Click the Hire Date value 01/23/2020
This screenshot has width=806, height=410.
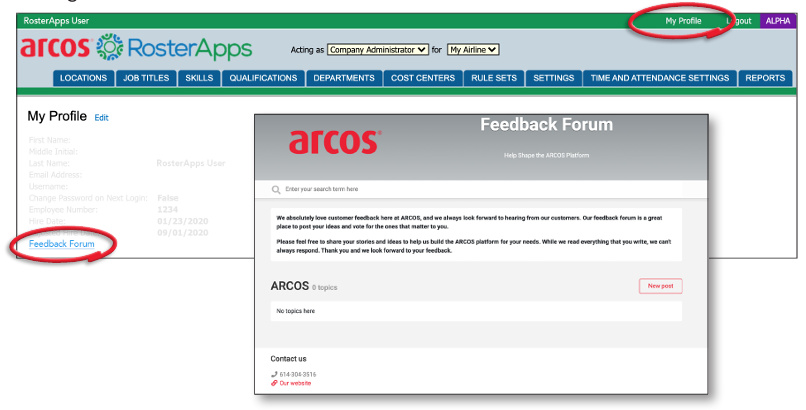pyautogui.click(x=182, y=221)
